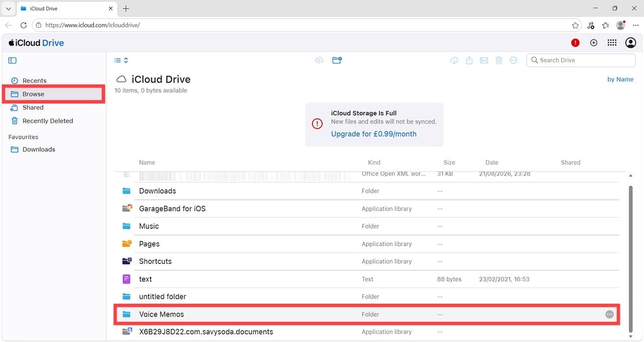Click the share toolbar icon

tap(469, 60)
